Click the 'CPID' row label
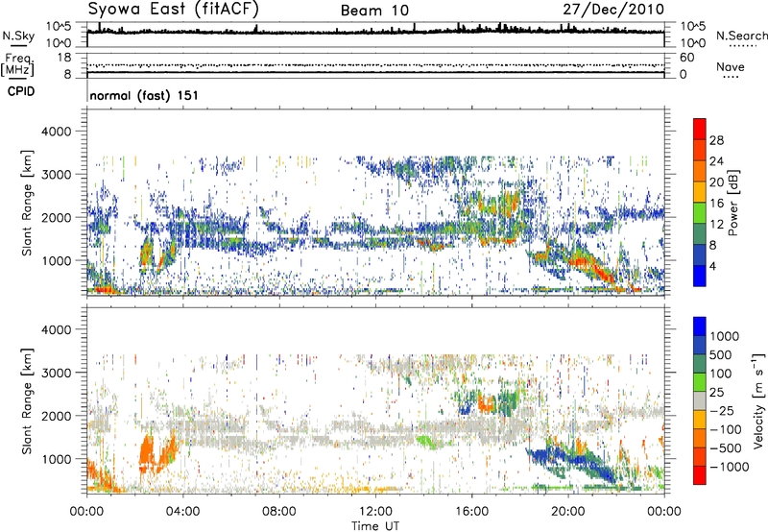The height and width of the screenshot is (532, 768). pyautogui.click(x=21, y=91)
